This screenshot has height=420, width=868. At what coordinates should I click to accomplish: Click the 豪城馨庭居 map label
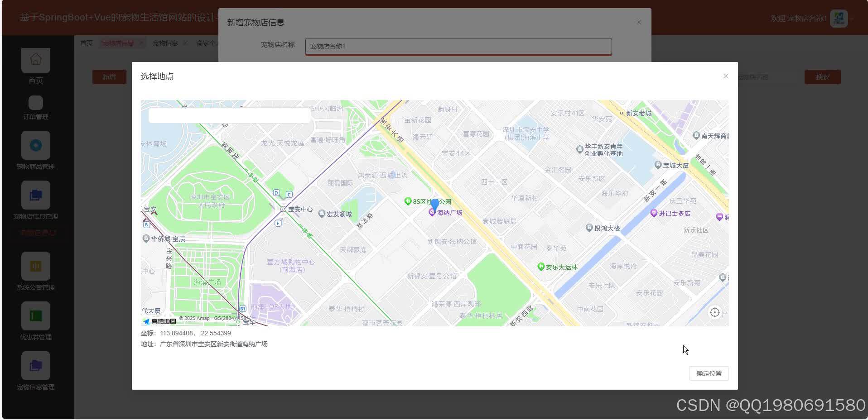(500, 221)
